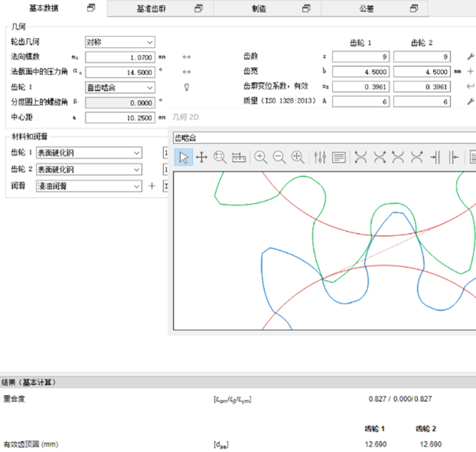Click the measure ruler tool
476x452 pixels.
point(238,157)
